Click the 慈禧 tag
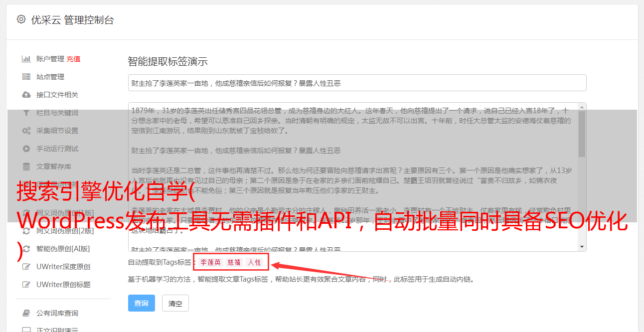Viewport: 644px width, 332px height. pos(234,262)
